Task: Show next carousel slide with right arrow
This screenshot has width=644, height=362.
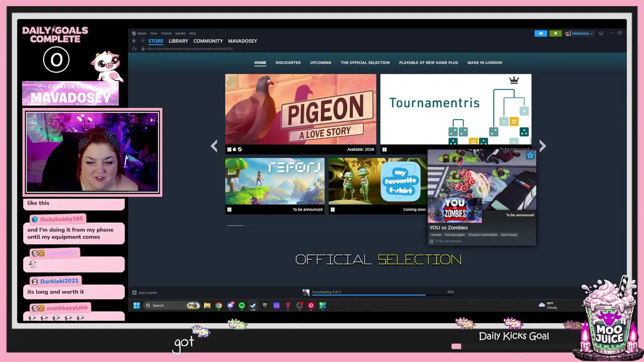Action: [542, 146]
